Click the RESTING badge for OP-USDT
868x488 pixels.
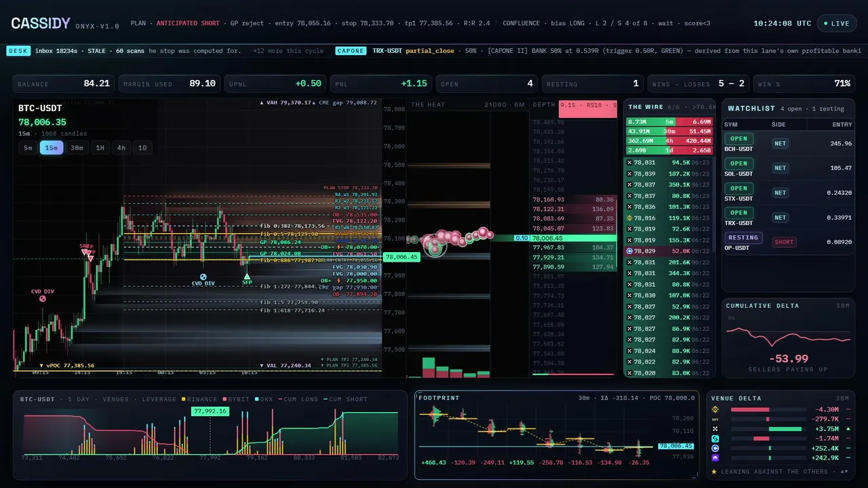tap(743, 238)
